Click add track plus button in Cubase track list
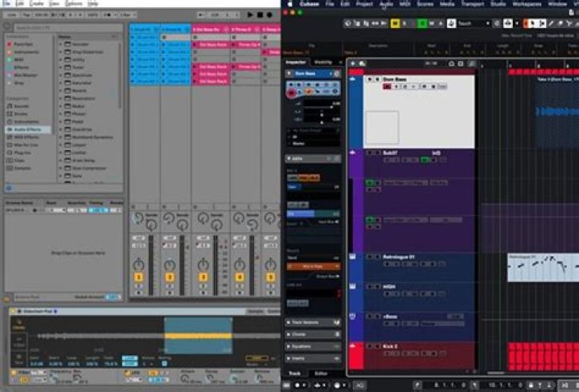This screenshot has height=392, width=579. point(353,63)
